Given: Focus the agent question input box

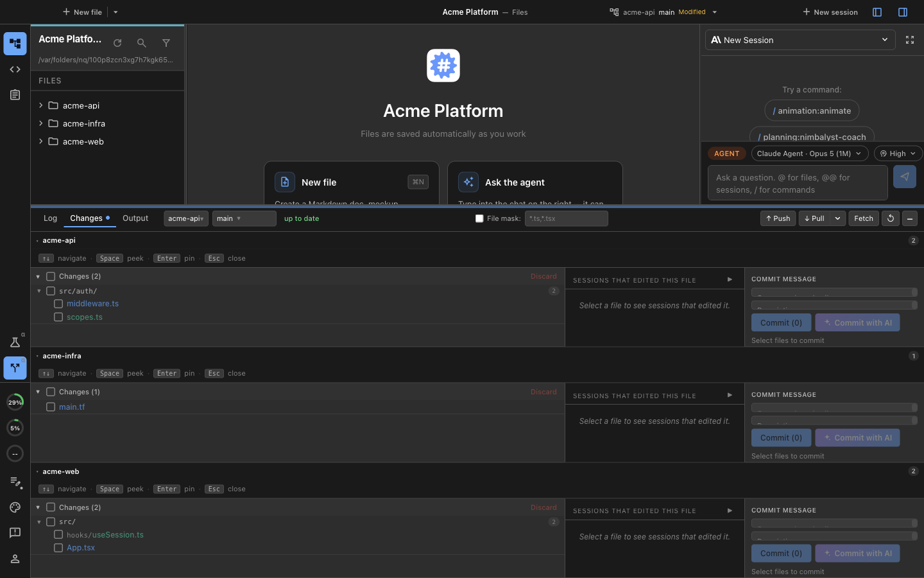Looking at the screenshot, I should click(x=798, y=183).
